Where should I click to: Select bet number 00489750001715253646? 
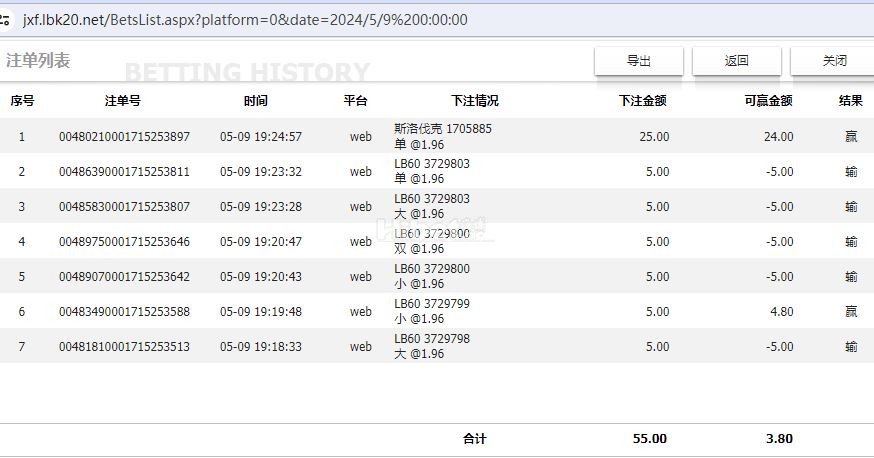coord(124,242)
